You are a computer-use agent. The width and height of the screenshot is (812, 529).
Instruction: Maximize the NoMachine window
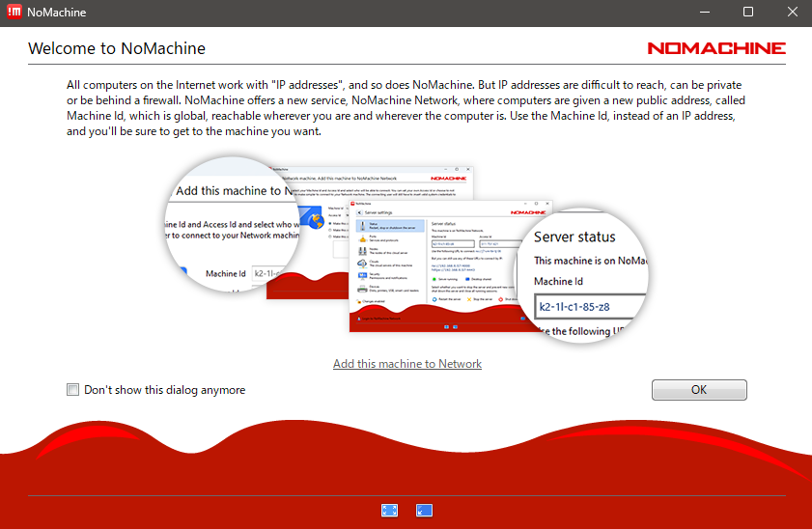click(x=747, y=13)
